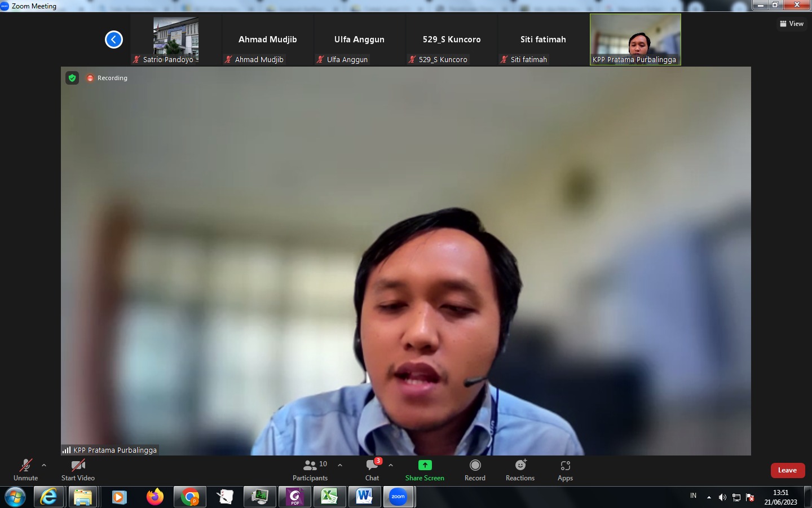Click the Siti fatimah participant tile

[x=542, y=40]
